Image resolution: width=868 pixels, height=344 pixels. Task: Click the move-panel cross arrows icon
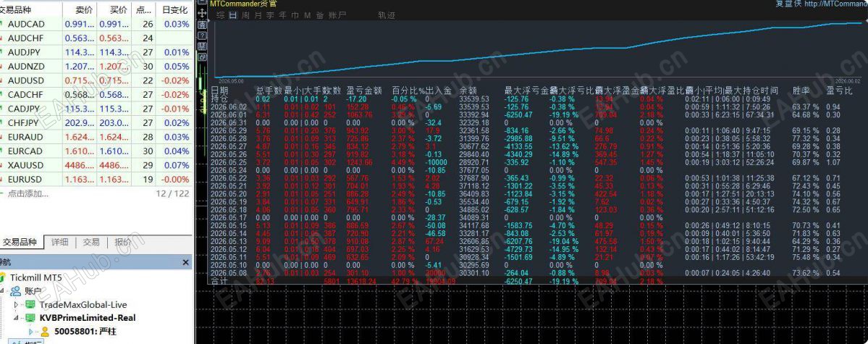click(202, 13)
